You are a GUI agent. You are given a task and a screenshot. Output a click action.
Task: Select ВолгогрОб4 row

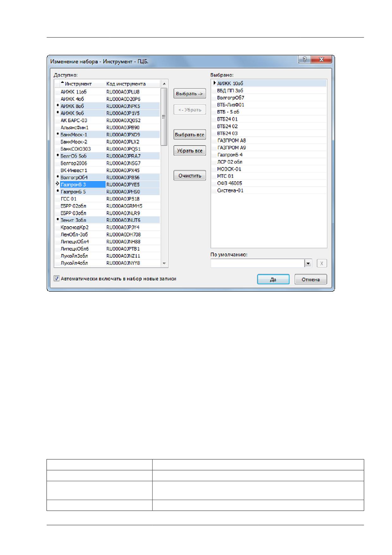click(107, 178)
